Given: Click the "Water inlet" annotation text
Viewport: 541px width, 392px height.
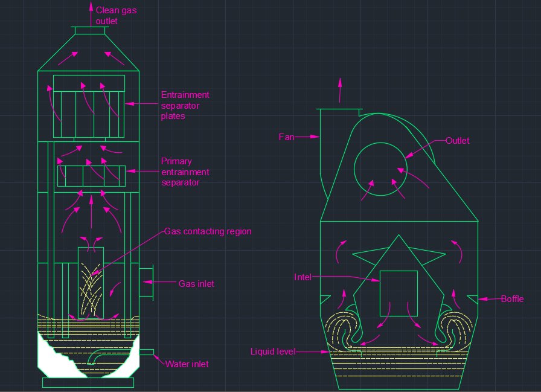Looking at the screenshot, I should (187, 364).
